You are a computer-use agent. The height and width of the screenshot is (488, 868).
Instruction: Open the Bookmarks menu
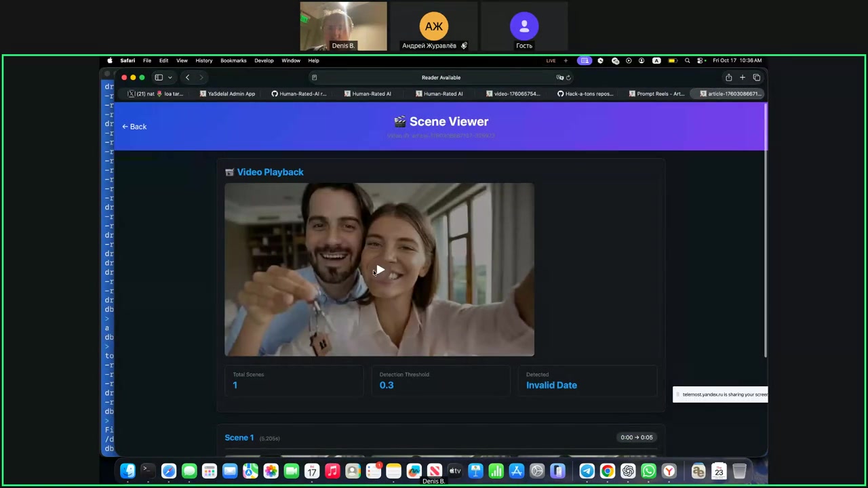[233, 60]
